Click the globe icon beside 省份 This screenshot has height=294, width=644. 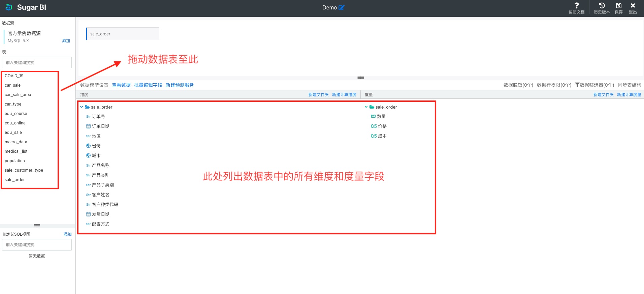click(x=88, y=146)
